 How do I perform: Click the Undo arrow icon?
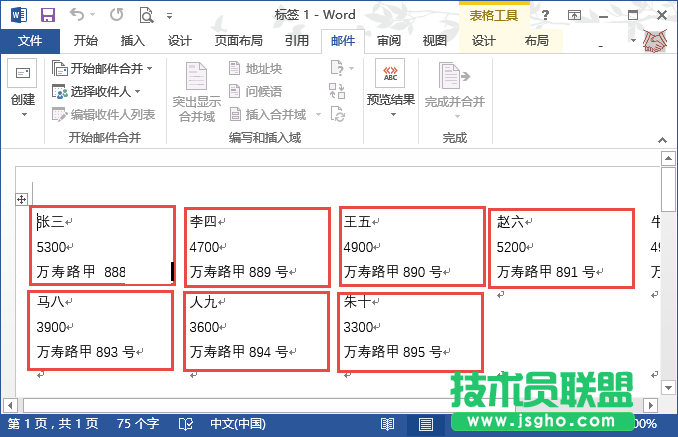coord(78,15)
